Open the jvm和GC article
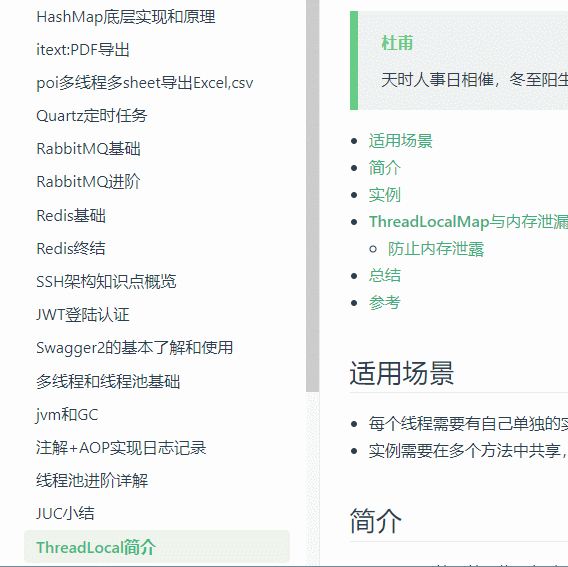 (67, 414)
